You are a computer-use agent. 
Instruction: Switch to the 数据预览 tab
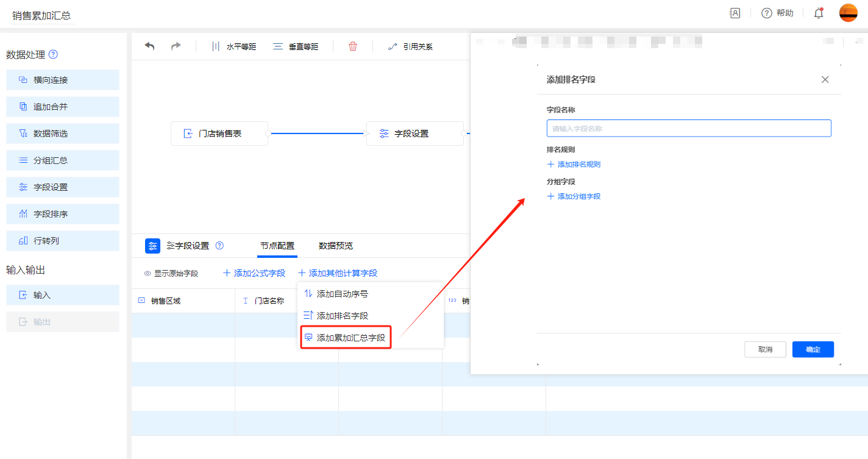point(335,246)
